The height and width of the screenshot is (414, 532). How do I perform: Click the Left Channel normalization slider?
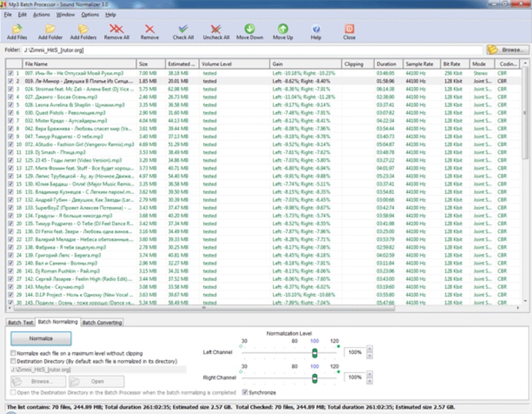pyautogui.click(x=314, y=353)
